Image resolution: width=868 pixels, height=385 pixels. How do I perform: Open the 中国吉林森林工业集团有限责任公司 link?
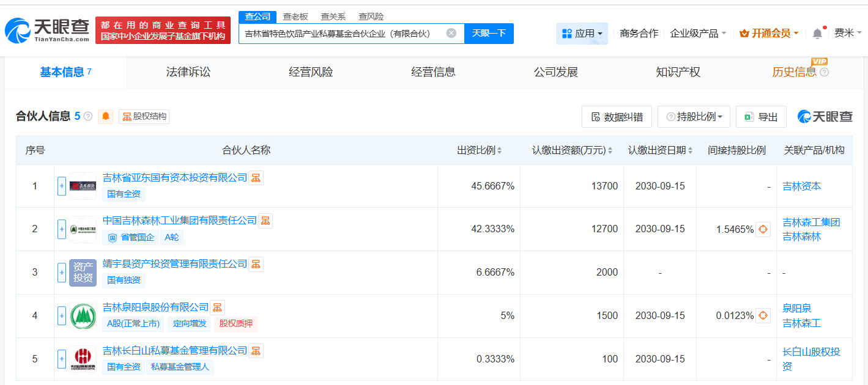click(179, 221)
